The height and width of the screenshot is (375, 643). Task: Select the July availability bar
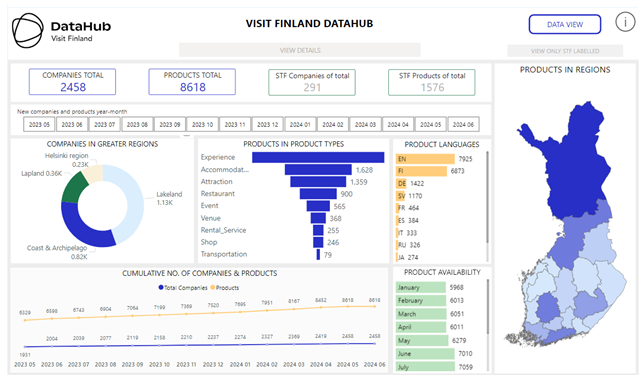tap(425, 367)
